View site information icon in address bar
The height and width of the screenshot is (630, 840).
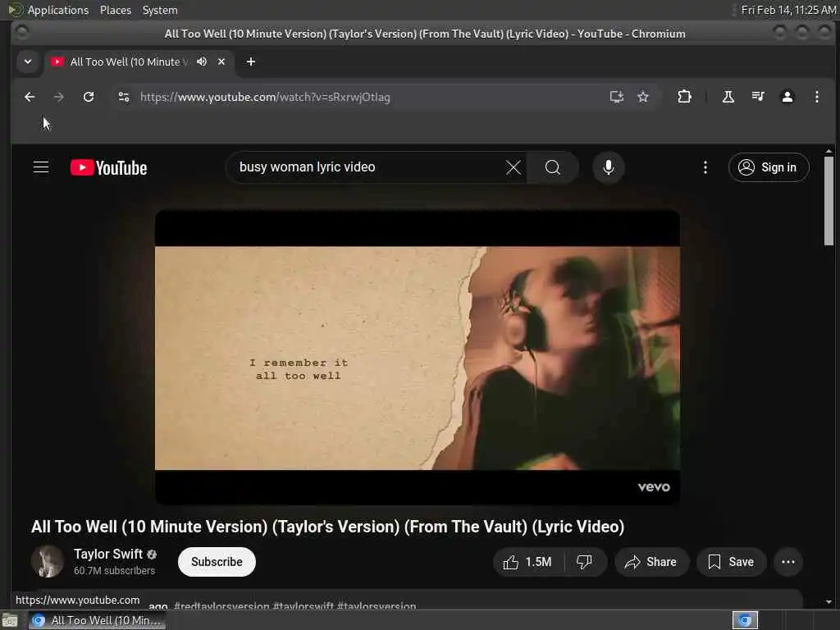point(124,97)
